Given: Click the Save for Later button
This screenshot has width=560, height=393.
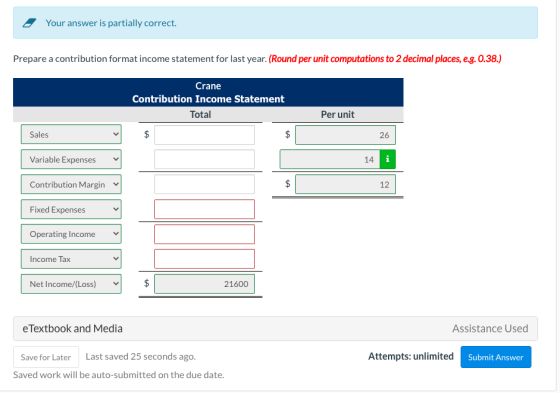Looking at the screenshot, I should [x=46, y=357].
